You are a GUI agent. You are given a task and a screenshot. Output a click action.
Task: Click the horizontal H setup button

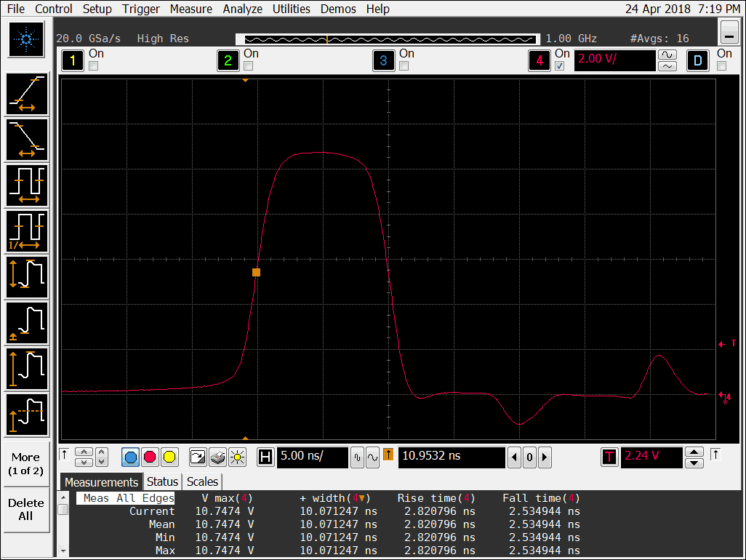[x=265, y=457]
